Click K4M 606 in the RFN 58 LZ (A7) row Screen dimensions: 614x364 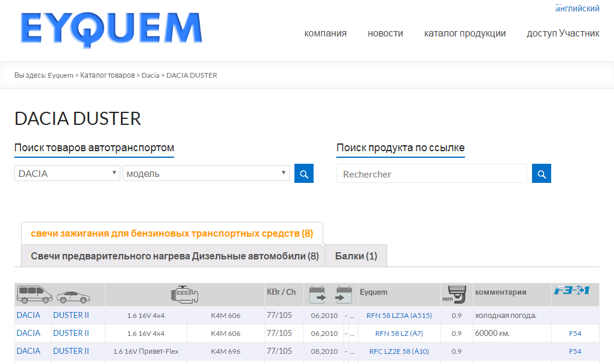click(226, 334)
